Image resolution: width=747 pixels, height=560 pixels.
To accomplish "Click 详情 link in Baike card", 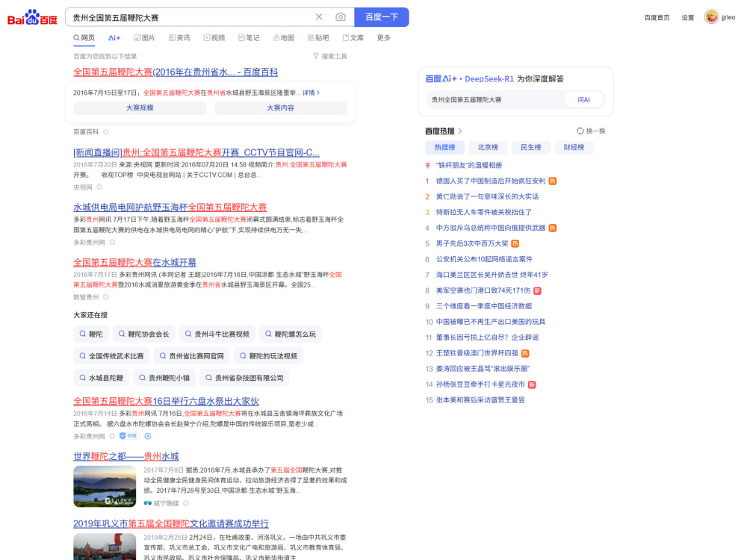I will [311, 93].
